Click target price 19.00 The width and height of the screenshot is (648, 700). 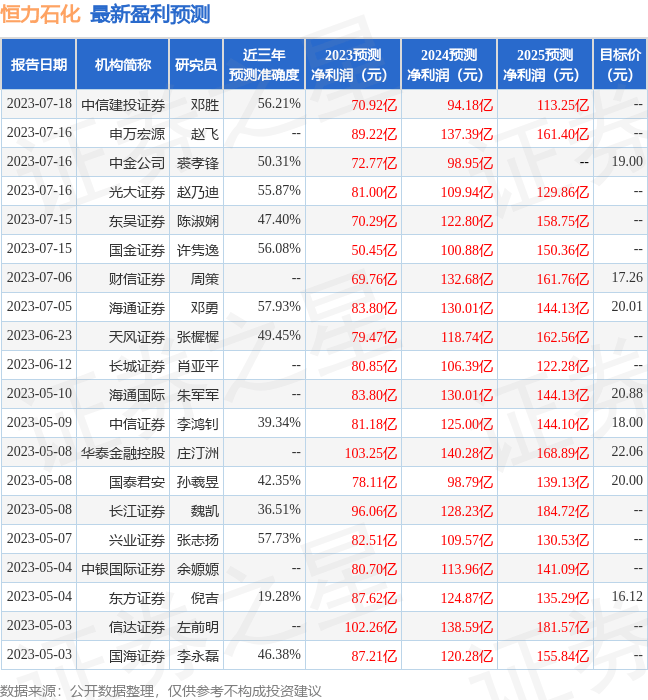pyautogui.click(x=627, y=162)
